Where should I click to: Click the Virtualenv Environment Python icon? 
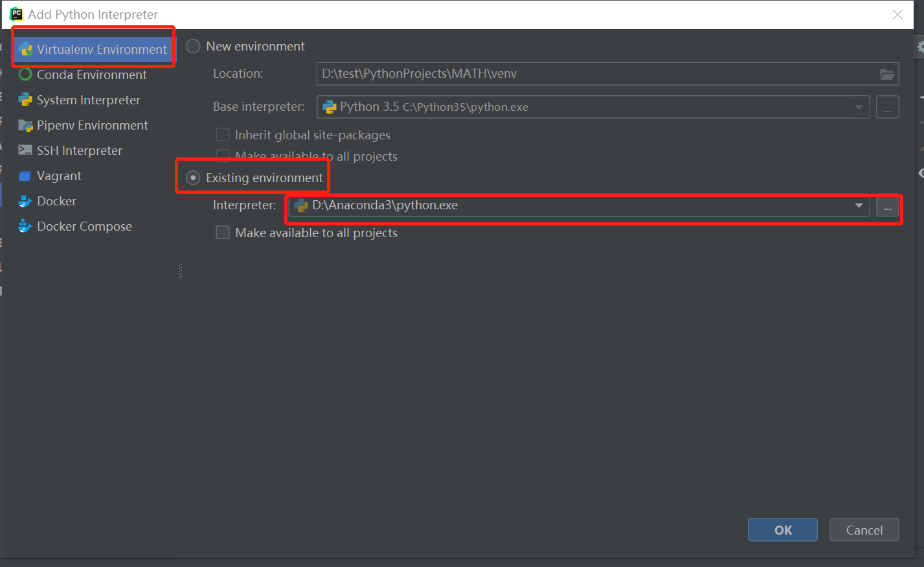tap(25, 49)
